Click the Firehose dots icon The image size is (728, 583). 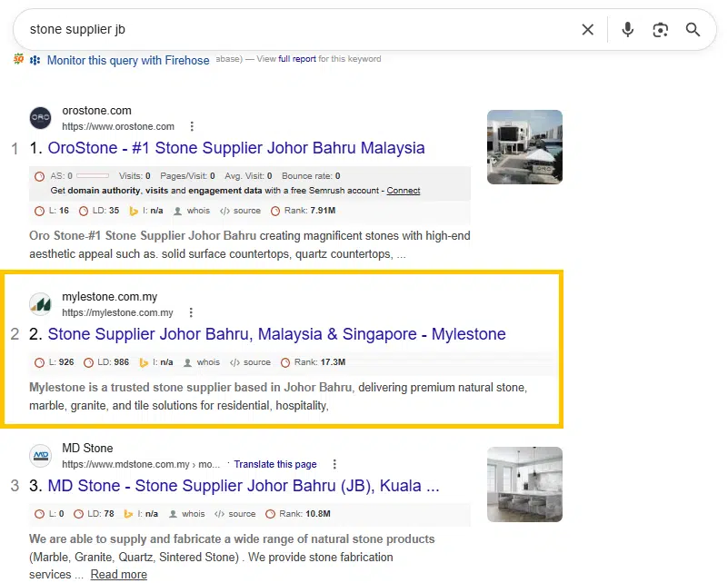click(35, 60)
